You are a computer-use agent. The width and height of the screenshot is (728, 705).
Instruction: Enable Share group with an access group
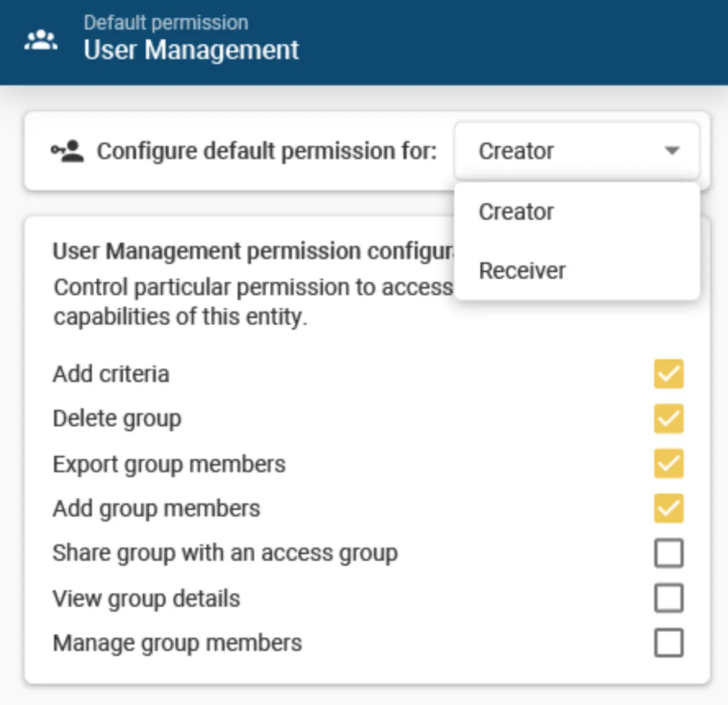tap(669, 553)
